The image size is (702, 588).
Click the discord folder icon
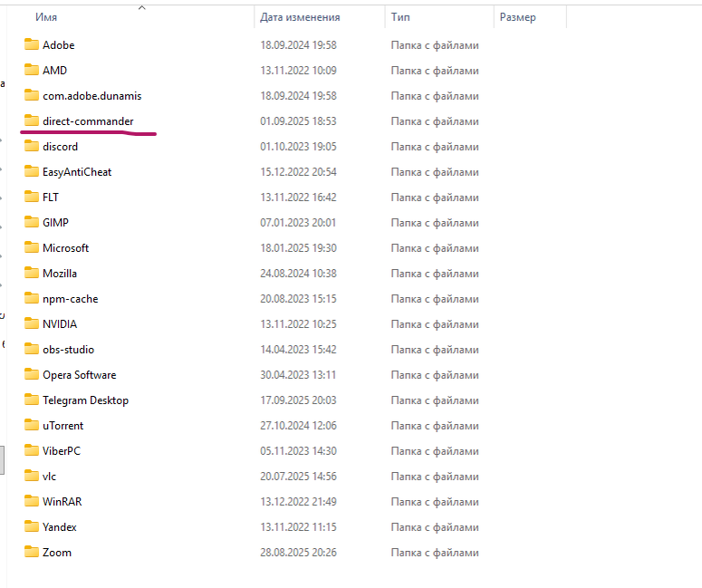point(32,146)
